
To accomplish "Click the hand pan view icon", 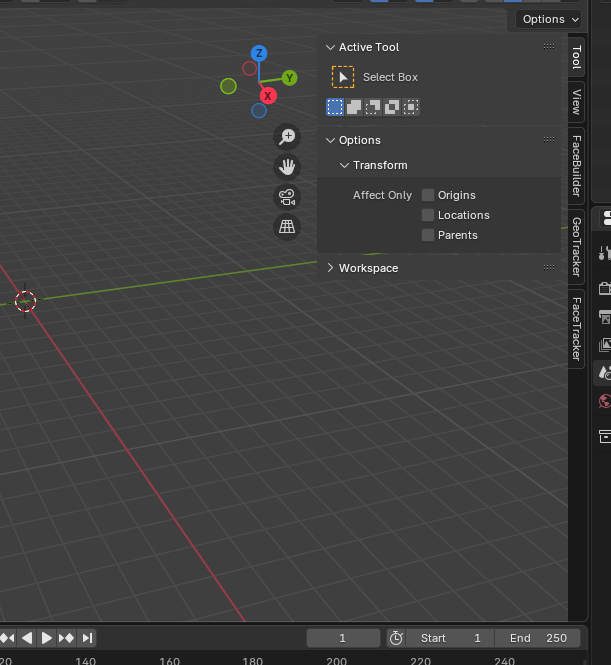I will 287,167.
